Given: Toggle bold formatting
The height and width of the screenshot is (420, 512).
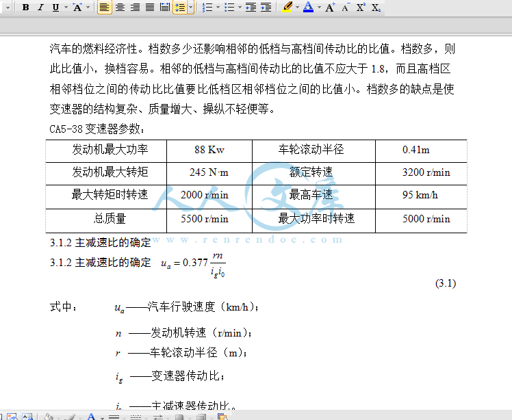Looking at the screenshot, I should tap(25, 7).
